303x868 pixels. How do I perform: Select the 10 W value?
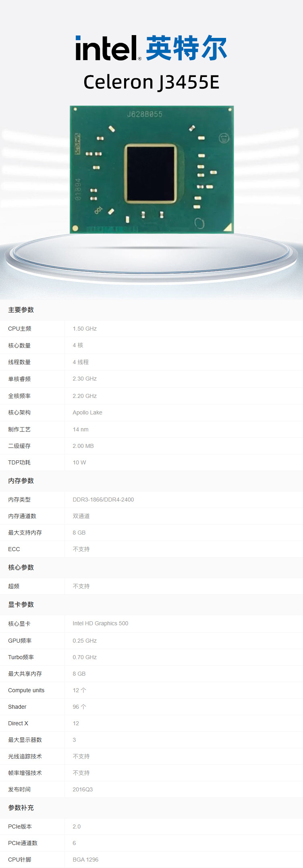pyautogui.click(x=79, y=462)
